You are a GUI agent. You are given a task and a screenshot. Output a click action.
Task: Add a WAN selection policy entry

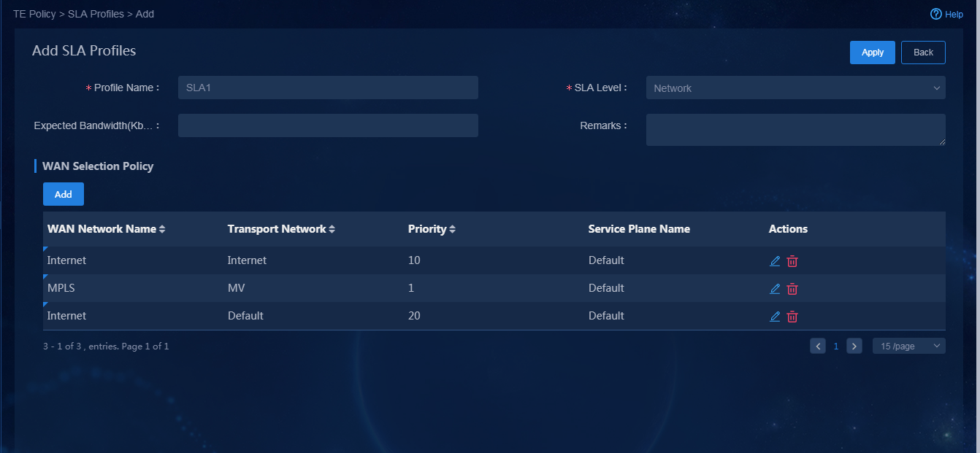click(x=64, y=194)
